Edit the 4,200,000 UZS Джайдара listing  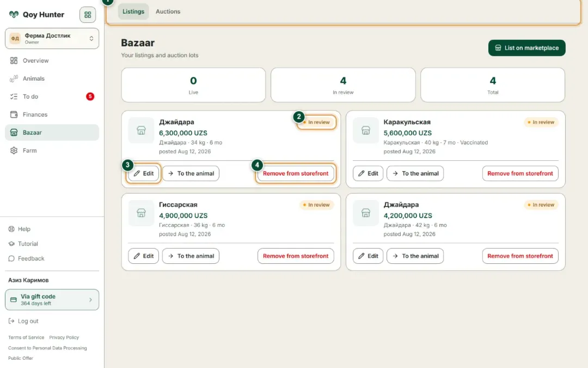(x=368, y=256)
